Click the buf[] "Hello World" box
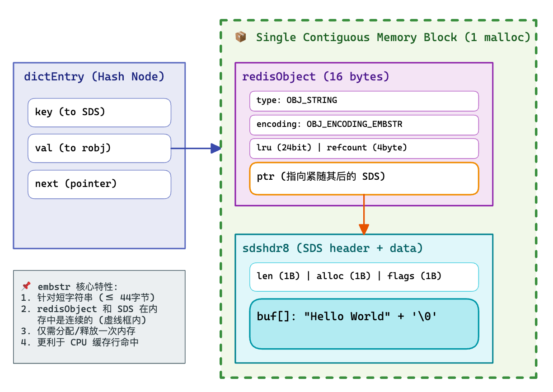The image size is (553, 392). click(x=364, y=324)
